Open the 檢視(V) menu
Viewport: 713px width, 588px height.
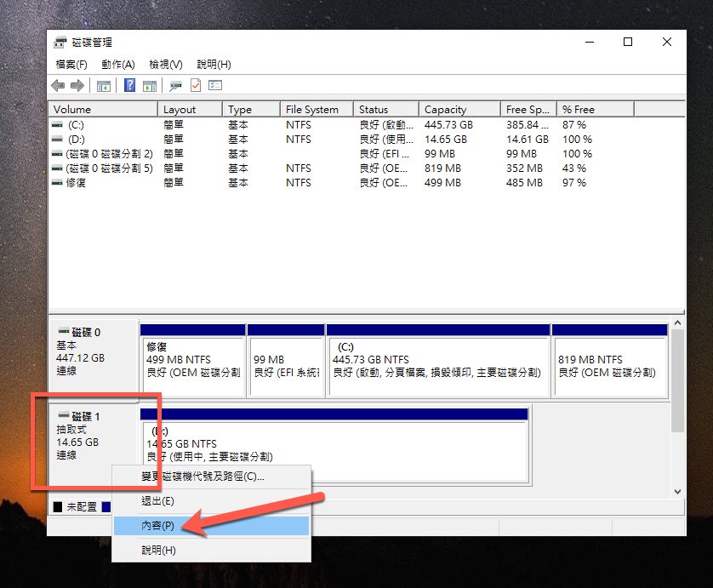[165, 65]
